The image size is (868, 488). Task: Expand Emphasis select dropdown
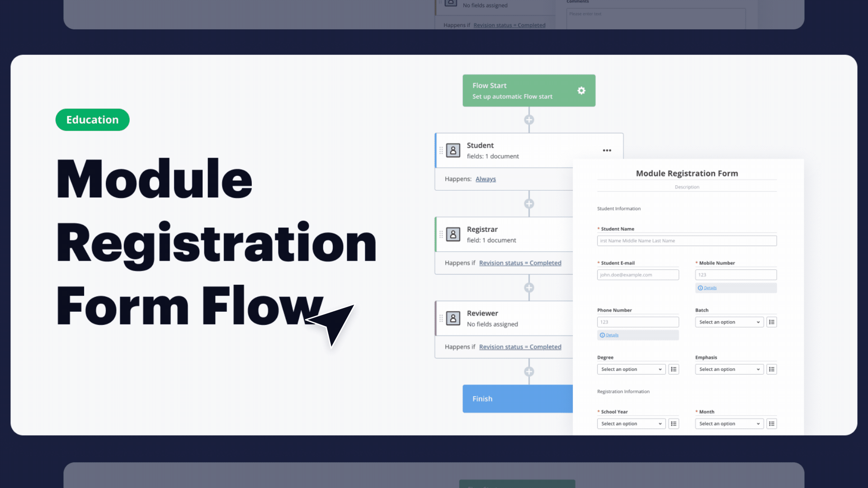click(x=729, y=369)
